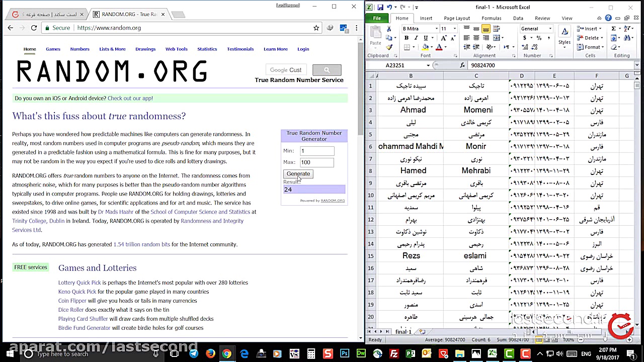
Task: Follow the Dr Mads Haahr link
Action: (x=116, y=212)
